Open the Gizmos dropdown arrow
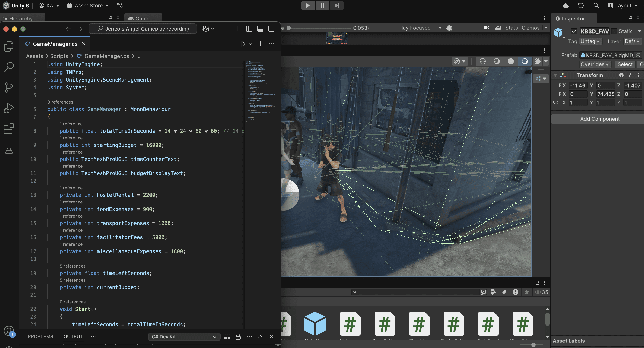 click(546, 28)
